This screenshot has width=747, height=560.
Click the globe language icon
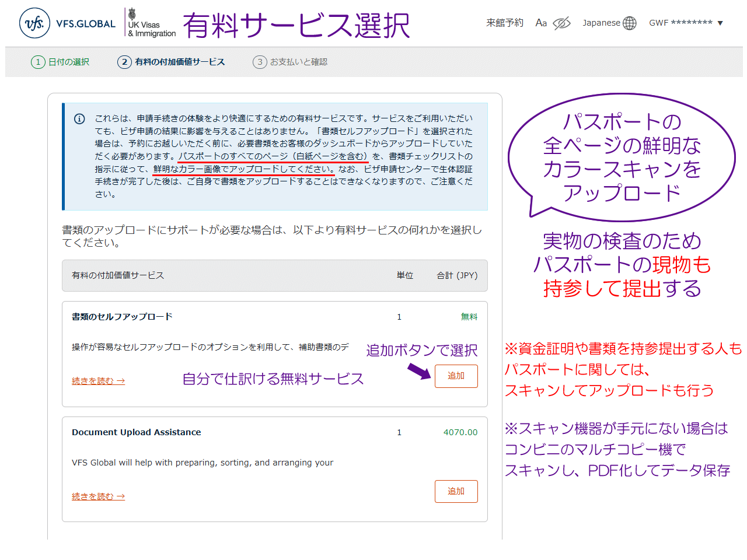tap(630, 23)
